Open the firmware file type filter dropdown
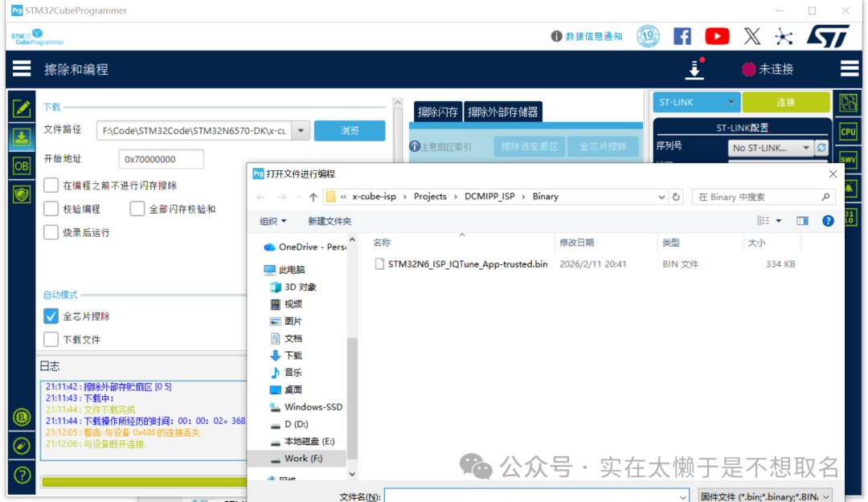Viewport: 868px width, 502px height. click(766, 496)
